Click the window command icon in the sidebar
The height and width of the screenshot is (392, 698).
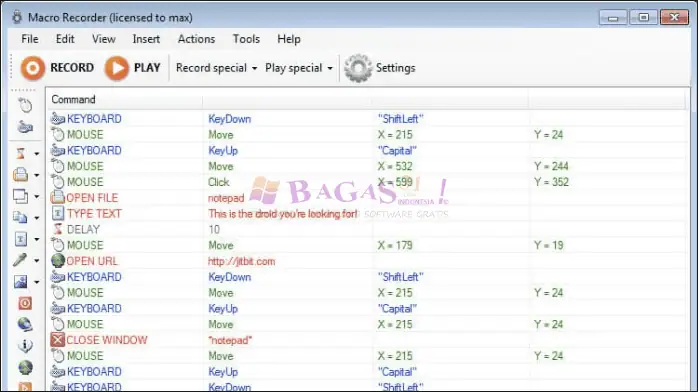[20, 196]
